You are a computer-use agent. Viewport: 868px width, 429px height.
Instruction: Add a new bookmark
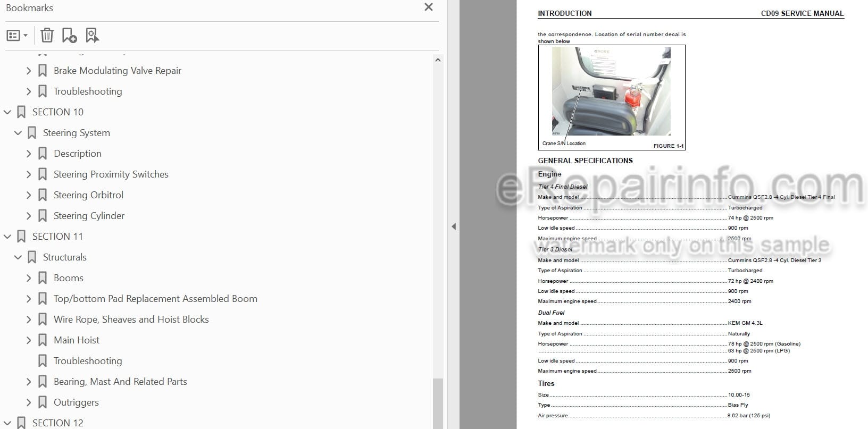tap(69, 36)
